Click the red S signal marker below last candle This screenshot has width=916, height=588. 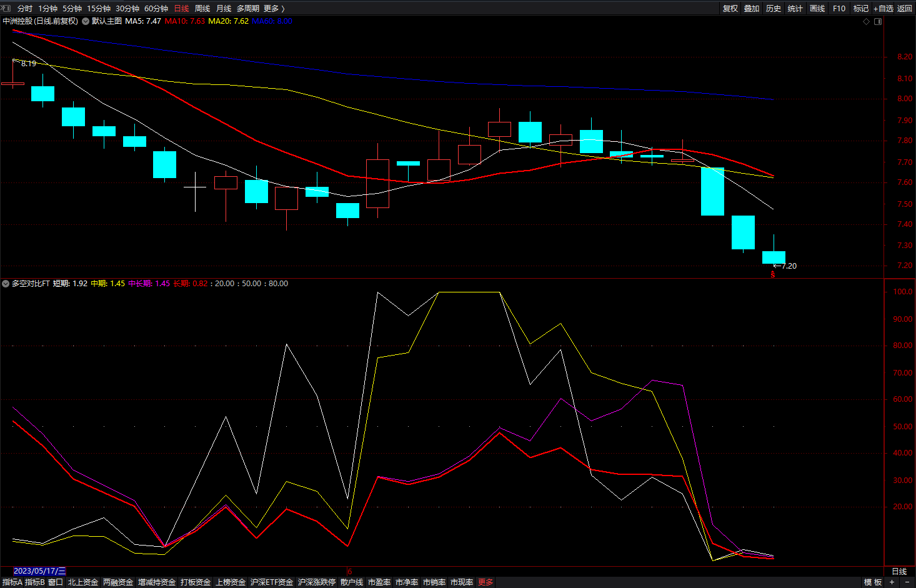[x=773, y=274]
